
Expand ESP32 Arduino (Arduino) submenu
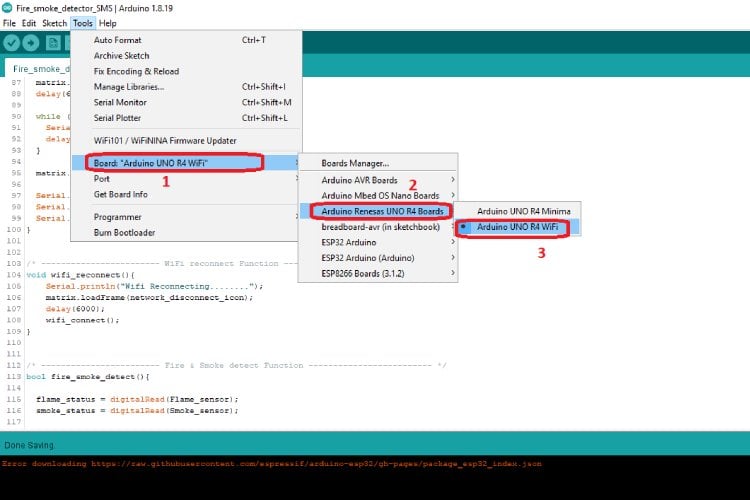click(x=378, y=258)
